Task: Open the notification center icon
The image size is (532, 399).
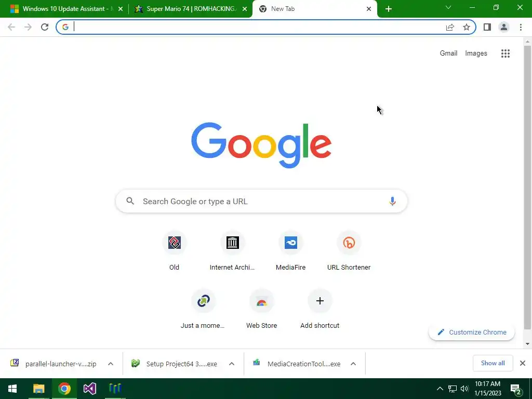Action: coord(516,389)
